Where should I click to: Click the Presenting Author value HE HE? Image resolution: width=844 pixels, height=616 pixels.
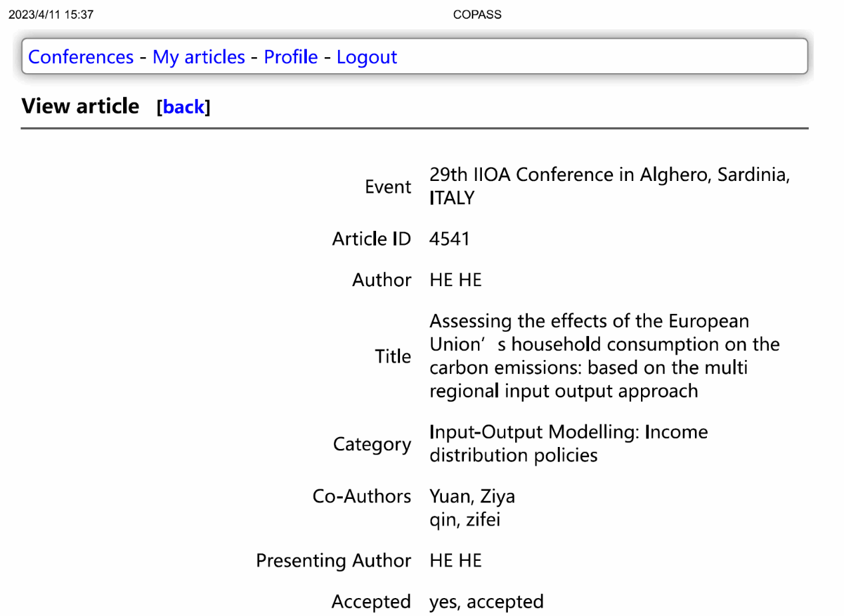[x=455, y=561]
